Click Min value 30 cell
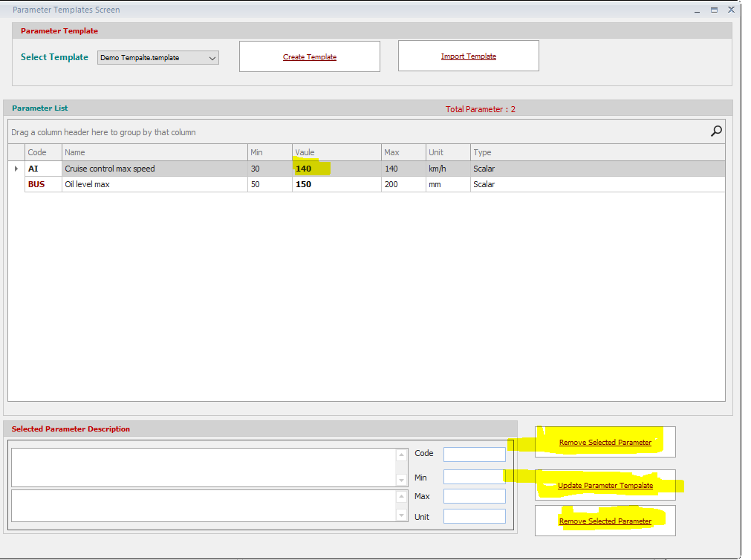Image resolution: width=751 pixels, height=560 pixels. [270, 169]
